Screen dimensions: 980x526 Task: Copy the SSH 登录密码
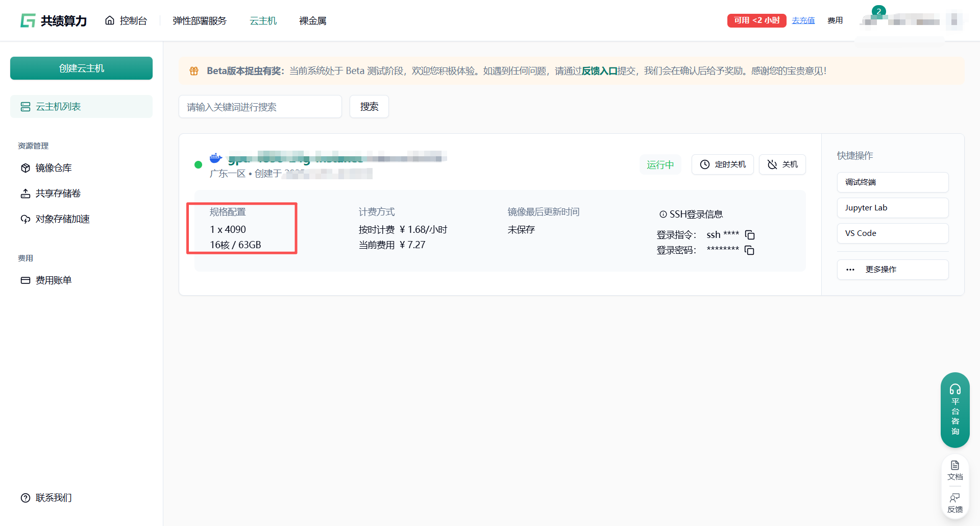point(750,250)
